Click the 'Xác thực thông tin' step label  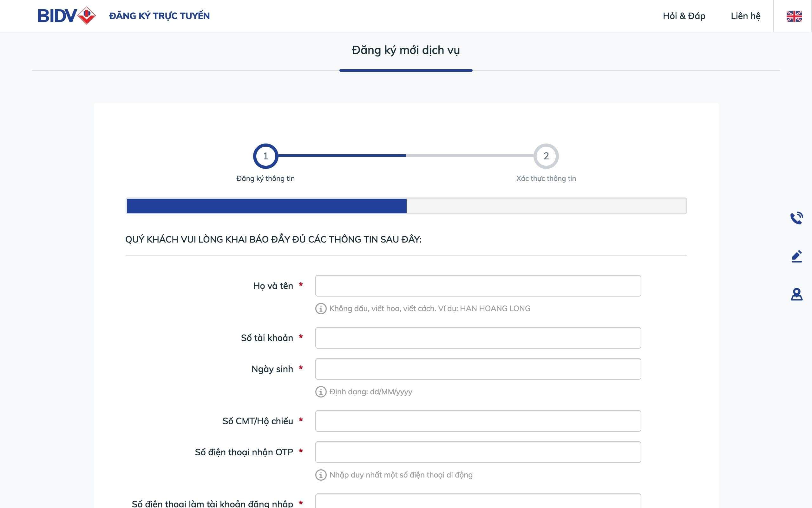[x=546, y=178]
